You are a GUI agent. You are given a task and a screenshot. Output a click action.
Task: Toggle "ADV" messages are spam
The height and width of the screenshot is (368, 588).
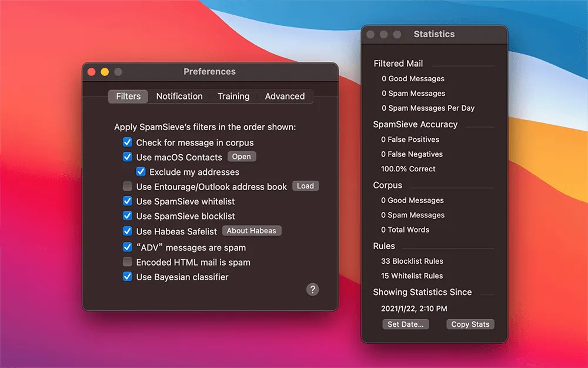click(127, 247)
